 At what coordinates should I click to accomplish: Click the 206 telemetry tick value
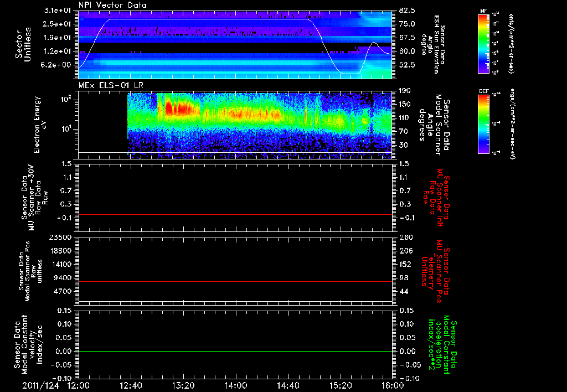tap(405, 251)
